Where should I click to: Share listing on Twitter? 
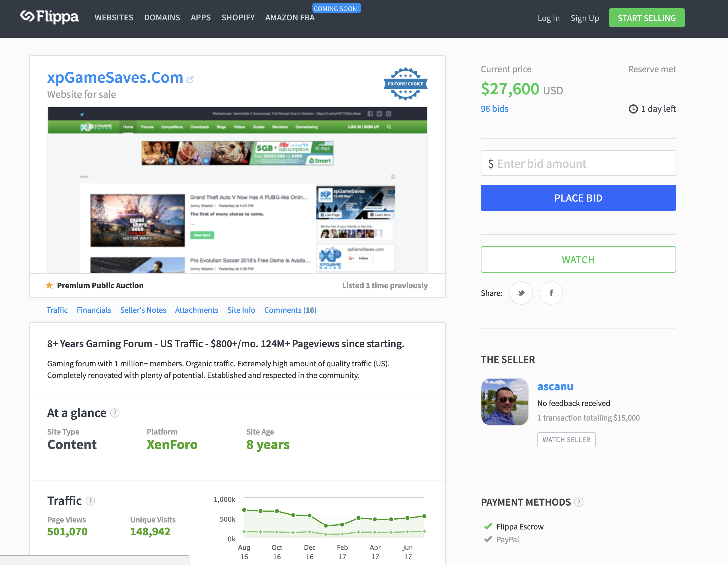(521, 293)
